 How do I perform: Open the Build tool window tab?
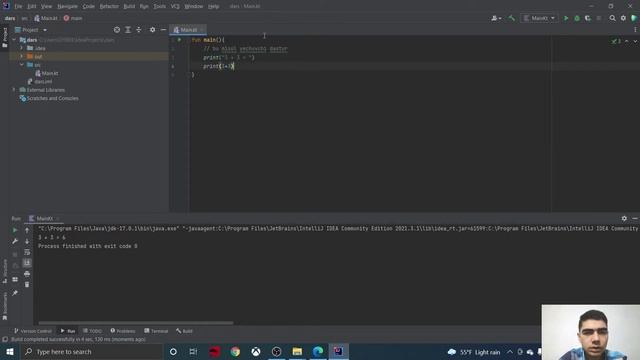pos(184,331)
